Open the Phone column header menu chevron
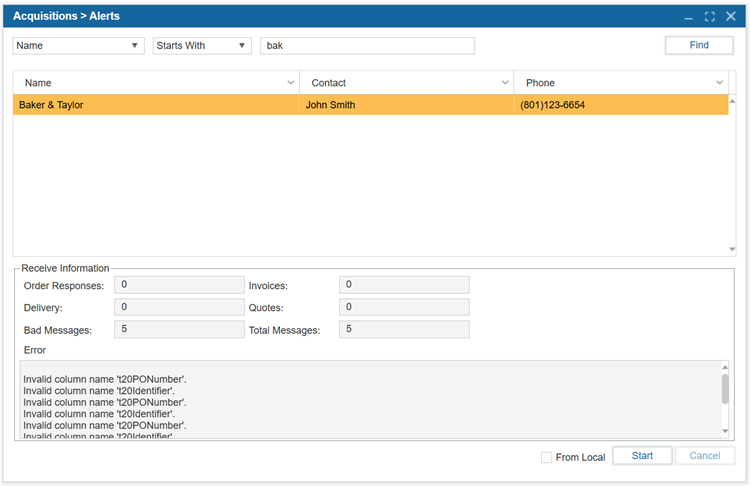Viewport: 750px width, 486px height. coord(719,83)
